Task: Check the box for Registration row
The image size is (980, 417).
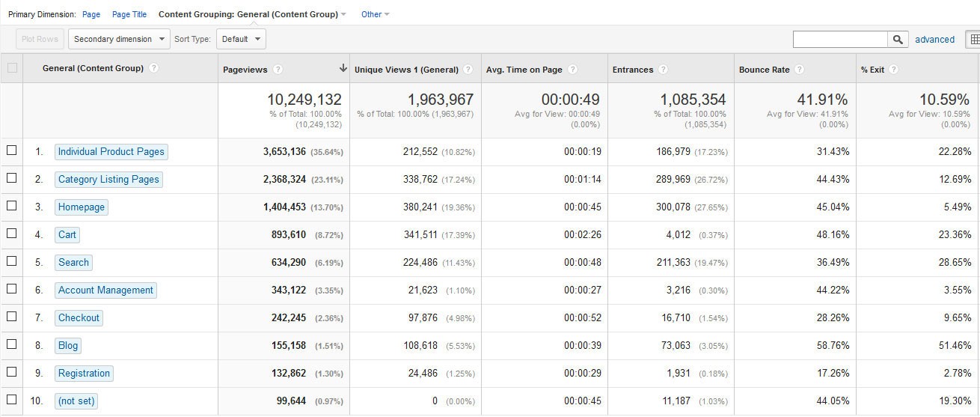Action: click(11, 372)
